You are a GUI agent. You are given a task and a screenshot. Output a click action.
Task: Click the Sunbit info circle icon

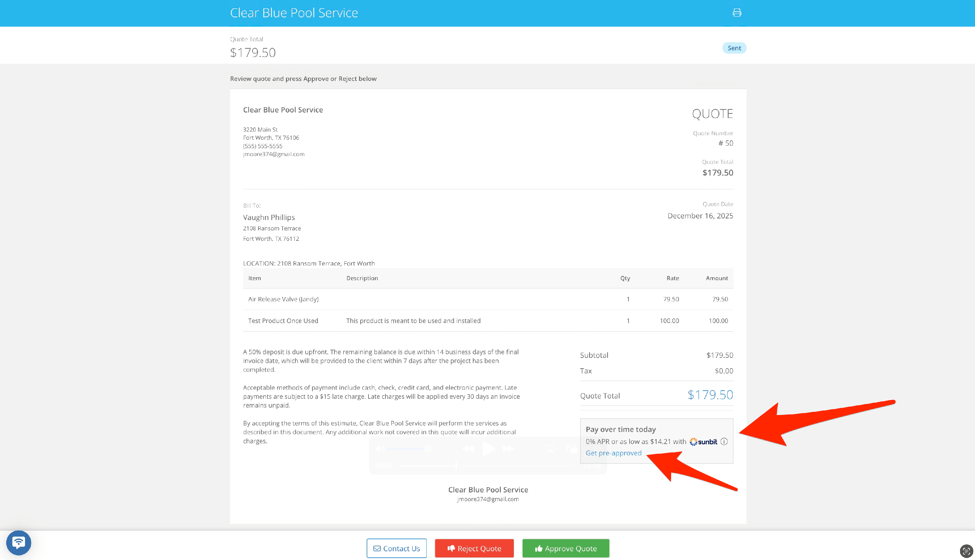[x=724, y=442]
